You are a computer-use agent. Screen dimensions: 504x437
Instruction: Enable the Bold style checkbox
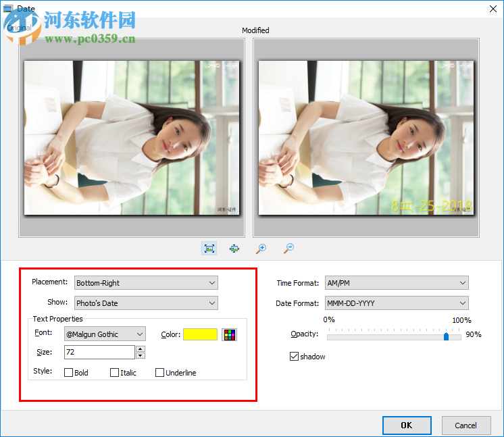tap(68, 373)
